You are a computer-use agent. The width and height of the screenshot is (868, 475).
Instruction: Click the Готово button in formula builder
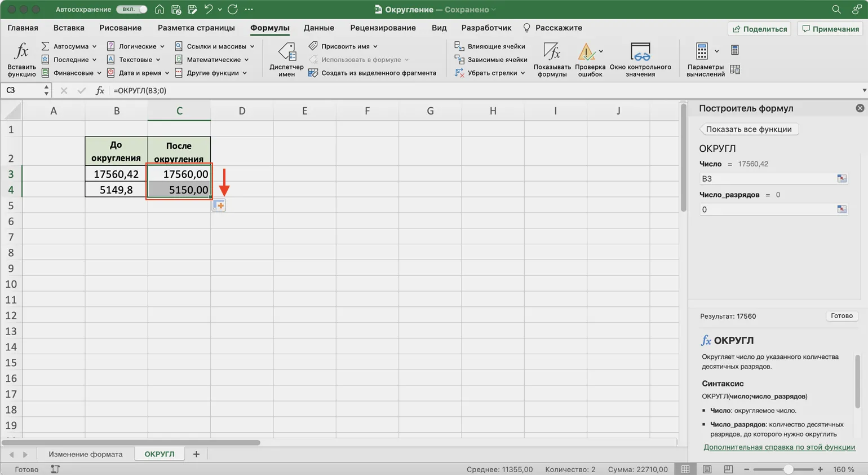coord(842,316)
